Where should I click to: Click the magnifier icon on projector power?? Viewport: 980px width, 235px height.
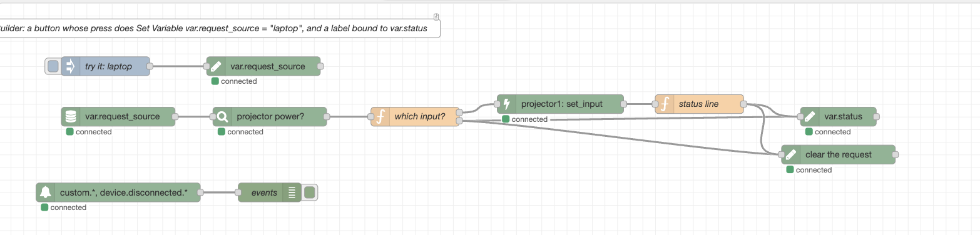tap(222, 116)
